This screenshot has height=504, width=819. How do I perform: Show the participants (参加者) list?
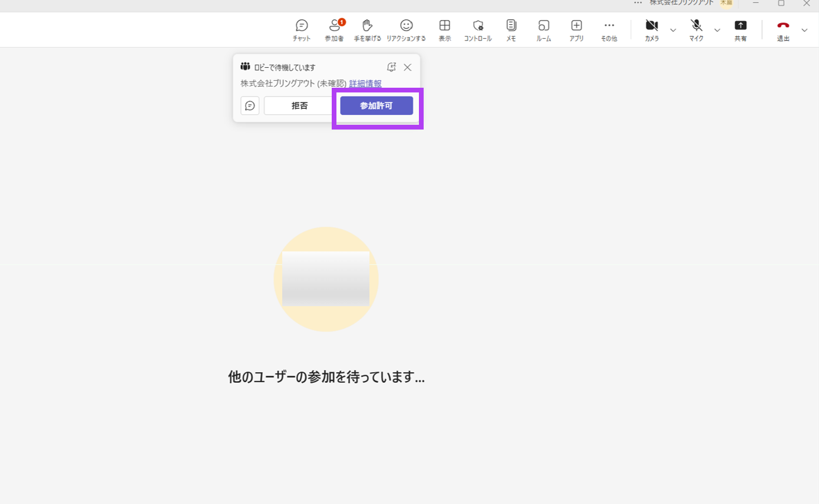334,31
